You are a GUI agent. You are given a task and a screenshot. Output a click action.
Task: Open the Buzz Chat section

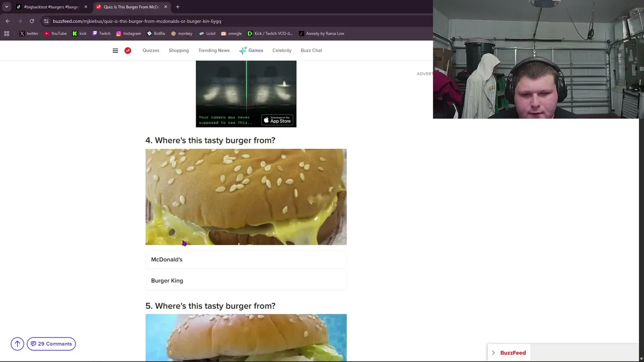[x=311, y=50]
